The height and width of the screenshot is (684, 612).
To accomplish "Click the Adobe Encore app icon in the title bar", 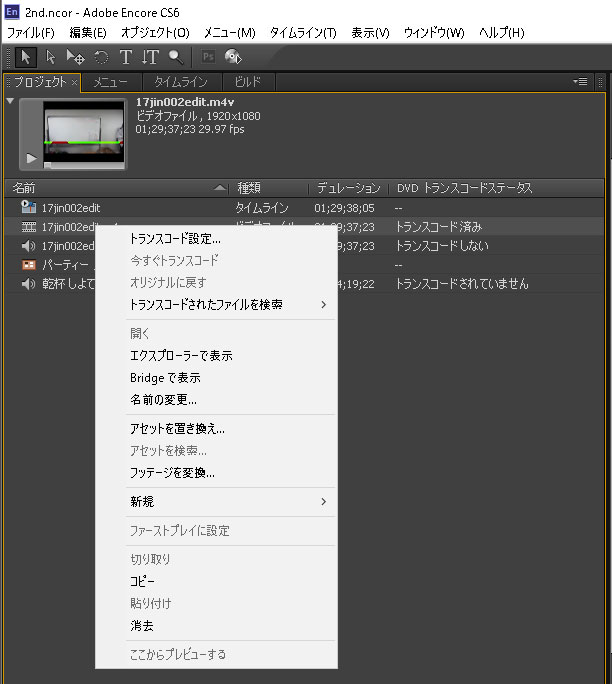I will point(11,12).
